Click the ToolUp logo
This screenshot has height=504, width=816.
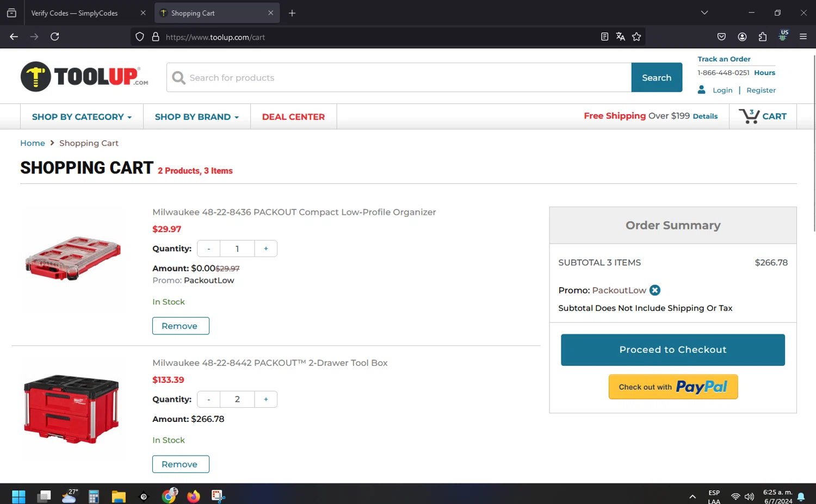tap(84, 77)
